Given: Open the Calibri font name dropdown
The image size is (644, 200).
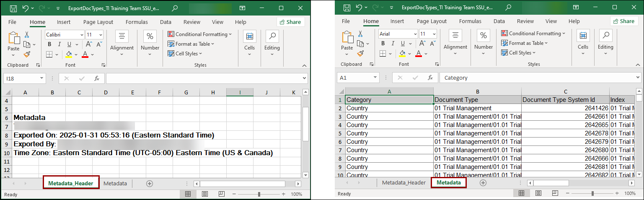Looking at the screenshot, I should click(x=81, y=35).
